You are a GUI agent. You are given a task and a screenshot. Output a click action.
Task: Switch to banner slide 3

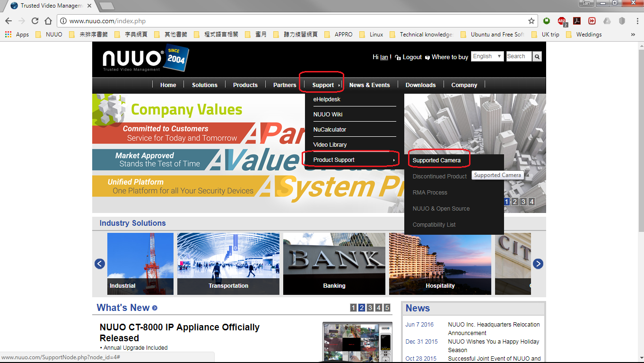click(523, 202)
